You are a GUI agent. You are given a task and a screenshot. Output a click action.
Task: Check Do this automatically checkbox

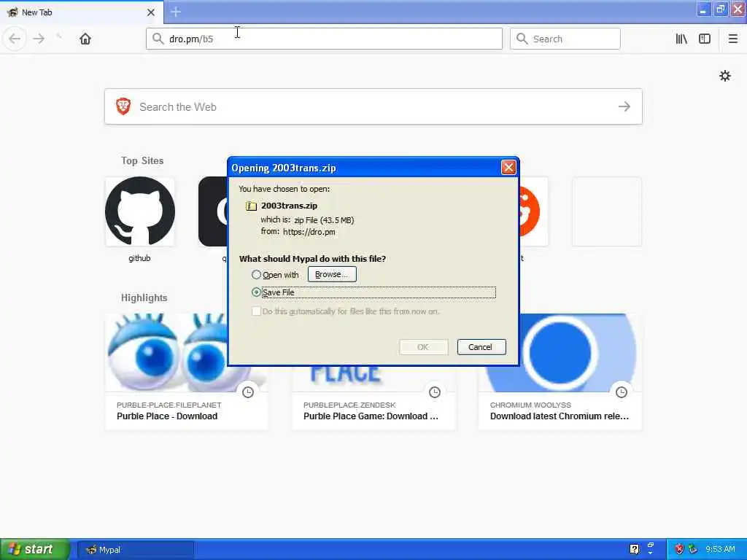pos(256,311)
